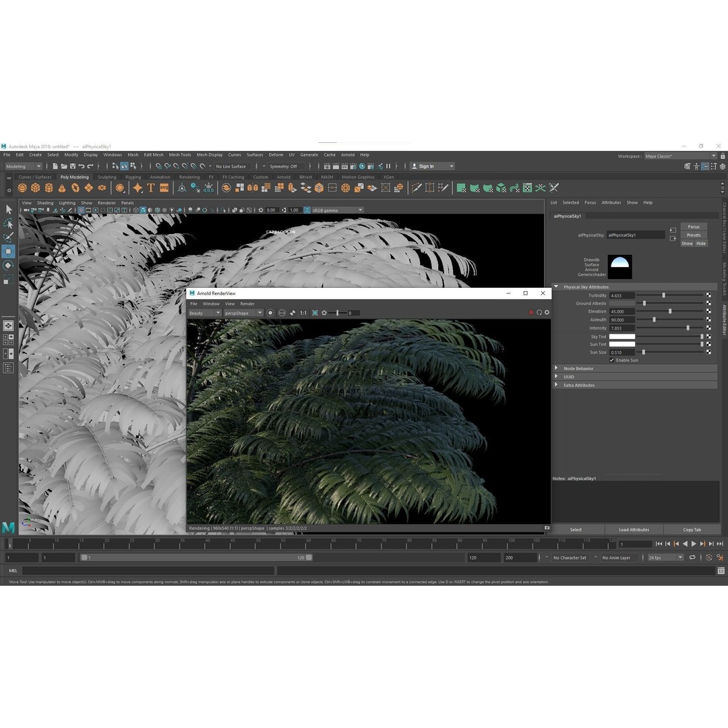Open the Beauty AOV dropdown in RenderView
728x728 pixels.
point(204,313)
